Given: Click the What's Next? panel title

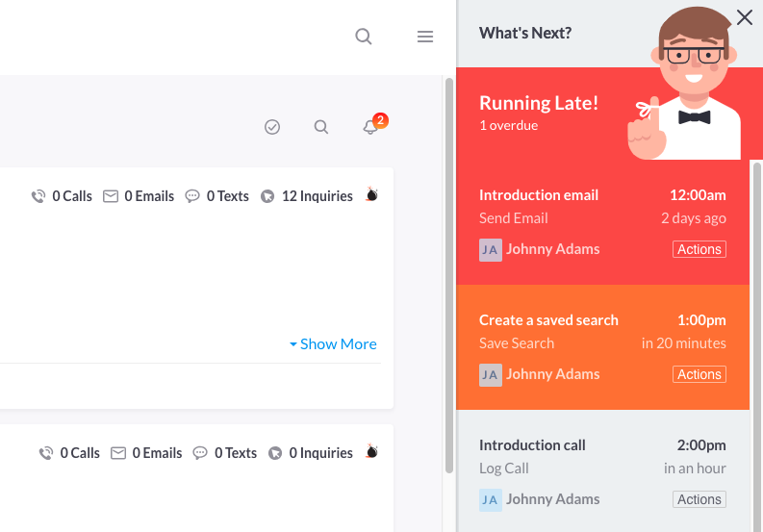Looking at the screenshot, I should (525, 33).
